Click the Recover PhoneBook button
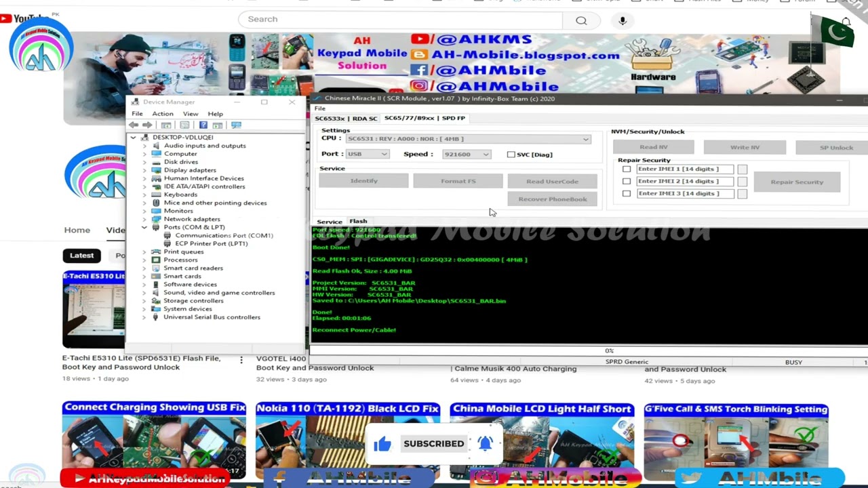 pyautogui.click(x=553, y=199)
